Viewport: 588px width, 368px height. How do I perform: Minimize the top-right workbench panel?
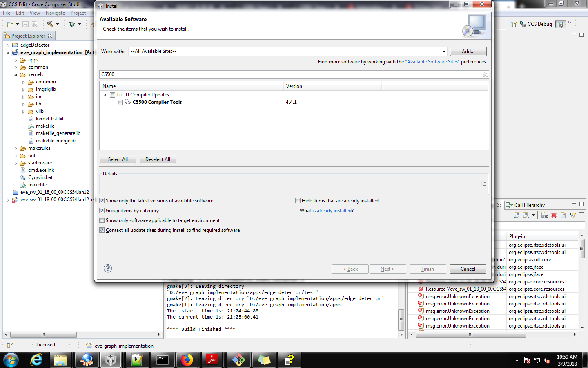[574, 34]
